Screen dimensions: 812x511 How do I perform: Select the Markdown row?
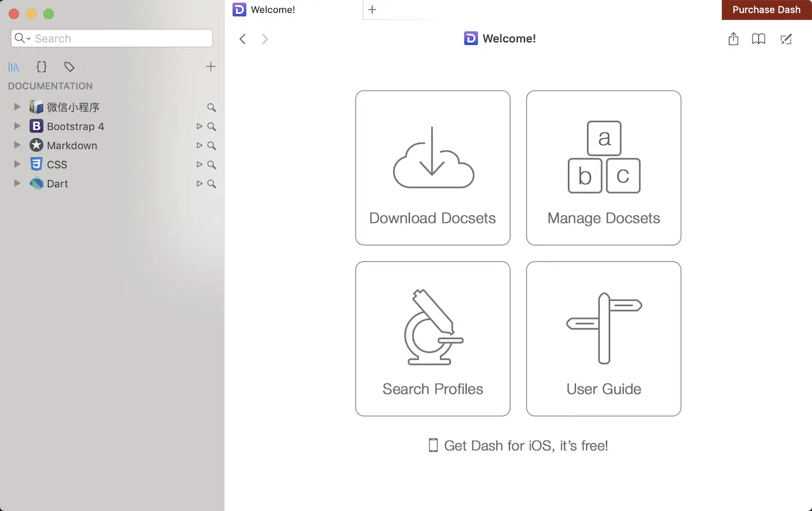click(112, 145)
